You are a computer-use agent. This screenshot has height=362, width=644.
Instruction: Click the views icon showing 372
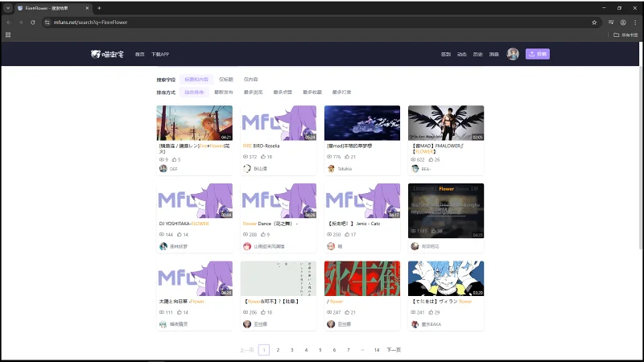coord(246,157)
